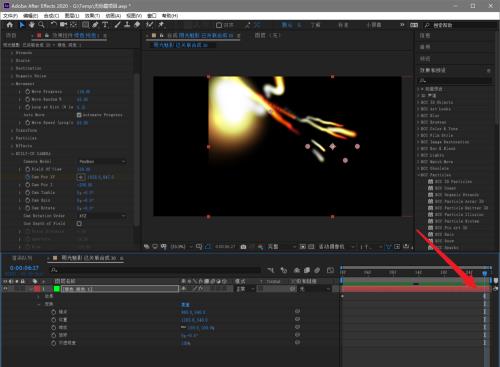Click the stopwatch beside Wave Progress
This screenshot has width=500, height=367.
tap(28, 91)
